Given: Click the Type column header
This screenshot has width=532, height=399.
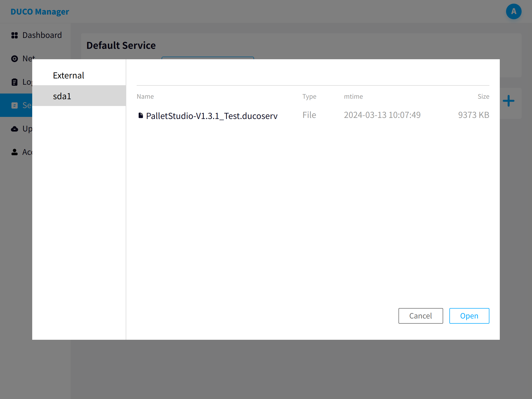Looking at the screenshot, I should 309,97.
